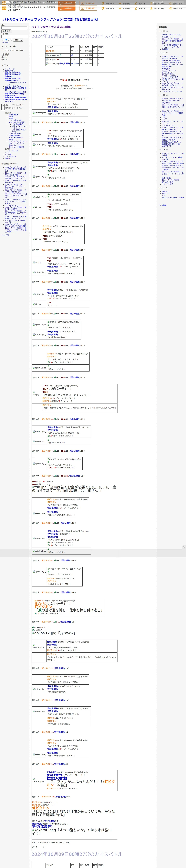Open テストボックス sidebar link

[x=10, y=156]
